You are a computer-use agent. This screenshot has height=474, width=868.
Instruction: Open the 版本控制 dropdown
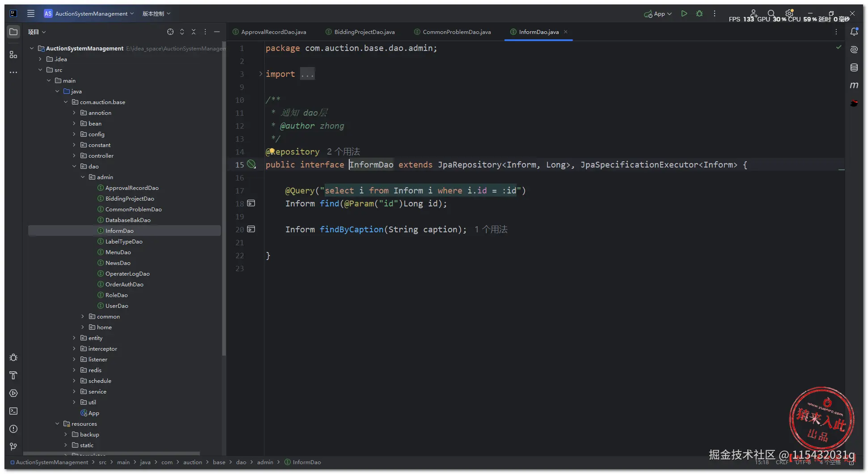tap(157, 13)
